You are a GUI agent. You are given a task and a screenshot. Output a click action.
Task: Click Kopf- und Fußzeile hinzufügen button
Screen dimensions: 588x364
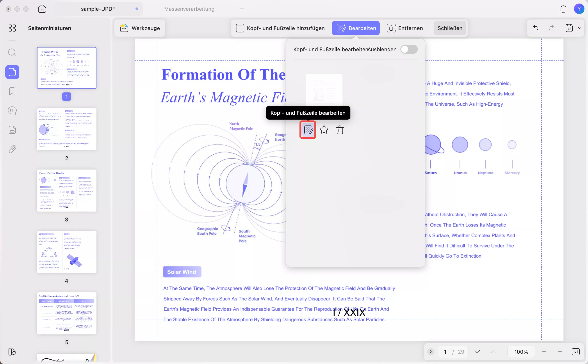pyautogui.click(x=280, y=28)
